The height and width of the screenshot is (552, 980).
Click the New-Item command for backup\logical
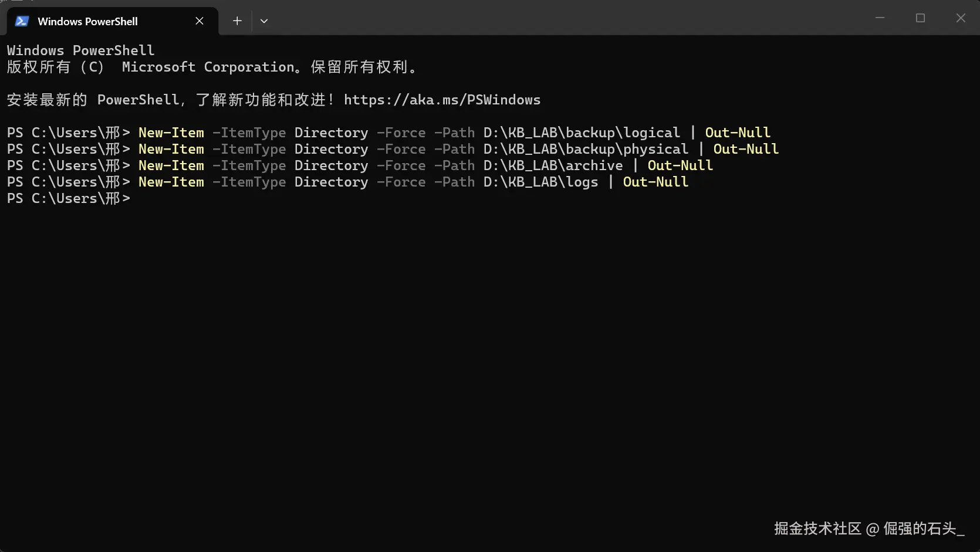point(171,133)
